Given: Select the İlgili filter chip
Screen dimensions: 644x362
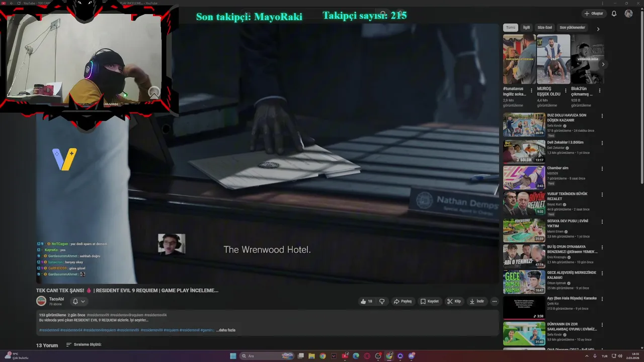Looking at the screenshot, I should pyautogui.click(x=526, y=28).
